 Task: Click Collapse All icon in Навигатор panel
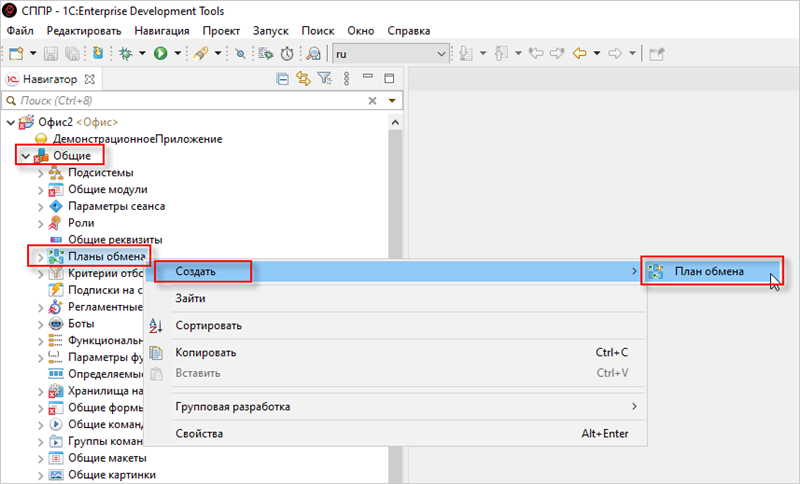tap(283, 78)
